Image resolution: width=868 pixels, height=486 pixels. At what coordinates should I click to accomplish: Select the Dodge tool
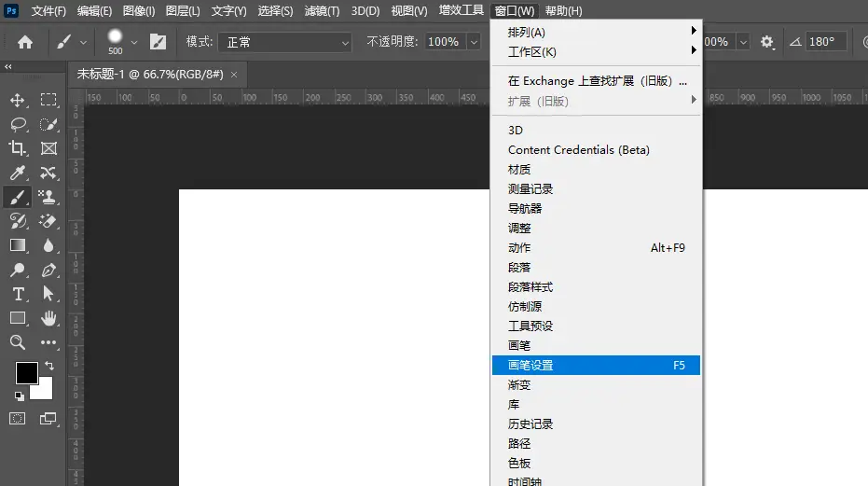click(18, 270)
